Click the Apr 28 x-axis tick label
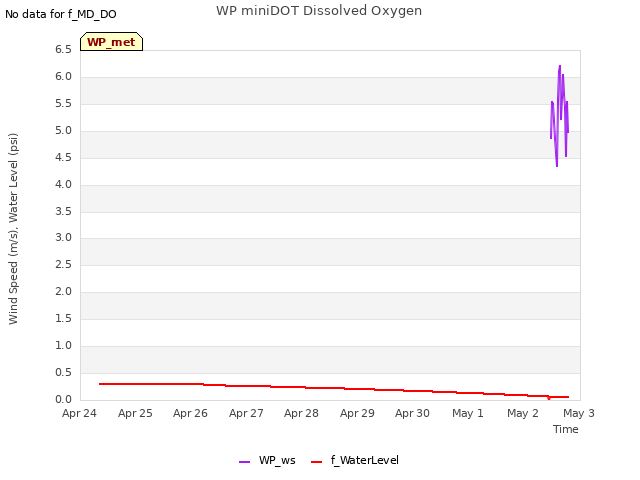This screenshot has height=480, width=640. 302,413
